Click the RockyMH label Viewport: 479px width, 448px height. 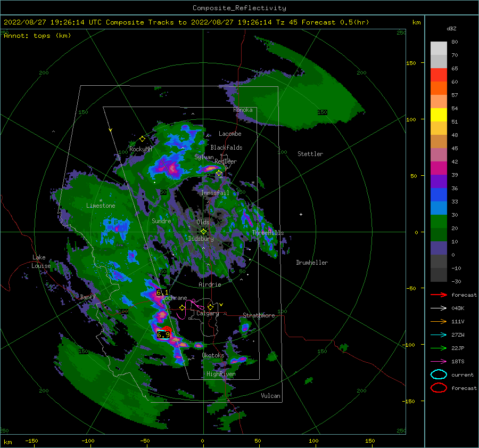[141, 149]
